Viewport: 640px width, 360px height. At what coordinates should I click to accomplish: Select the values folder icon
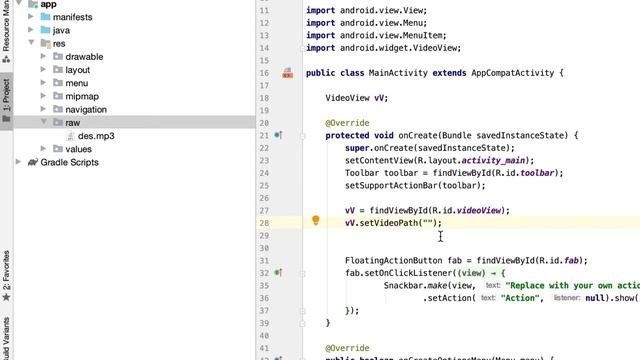point(58,149)
